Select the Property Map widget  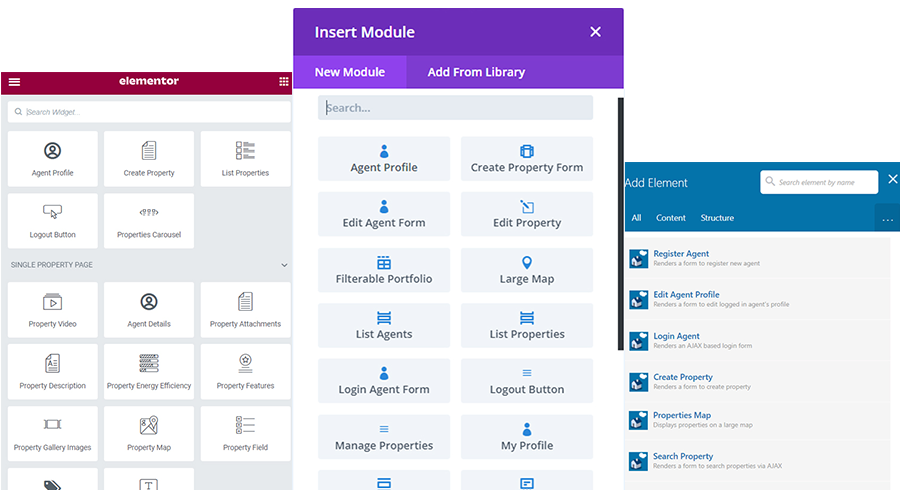pos(149,434)
